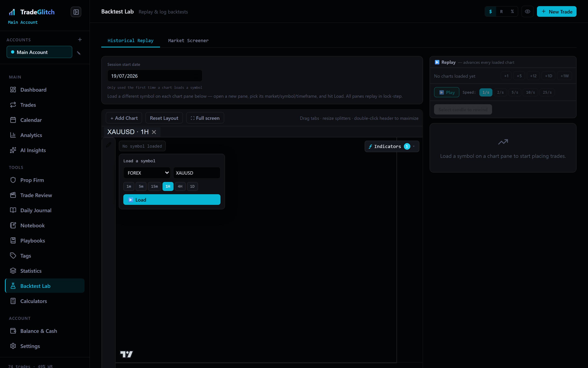Click Select candle to rewind button

pos(463,110)
